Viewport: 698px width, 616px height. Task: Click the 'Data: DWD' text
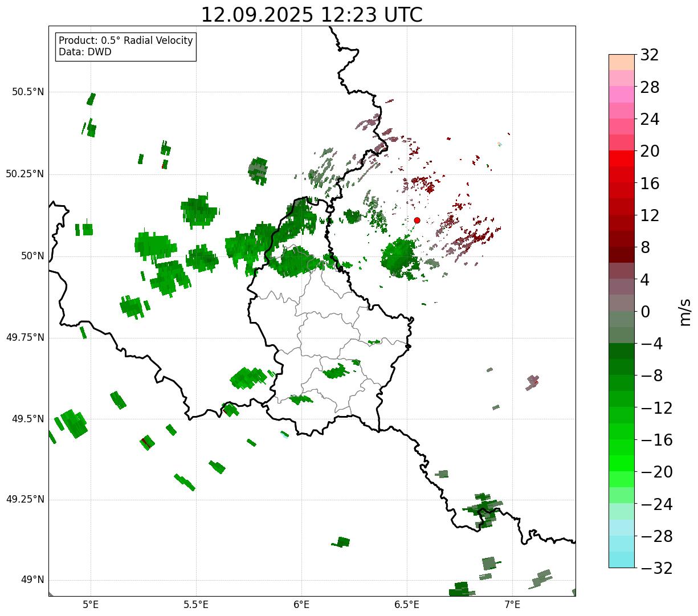(85, 52)
